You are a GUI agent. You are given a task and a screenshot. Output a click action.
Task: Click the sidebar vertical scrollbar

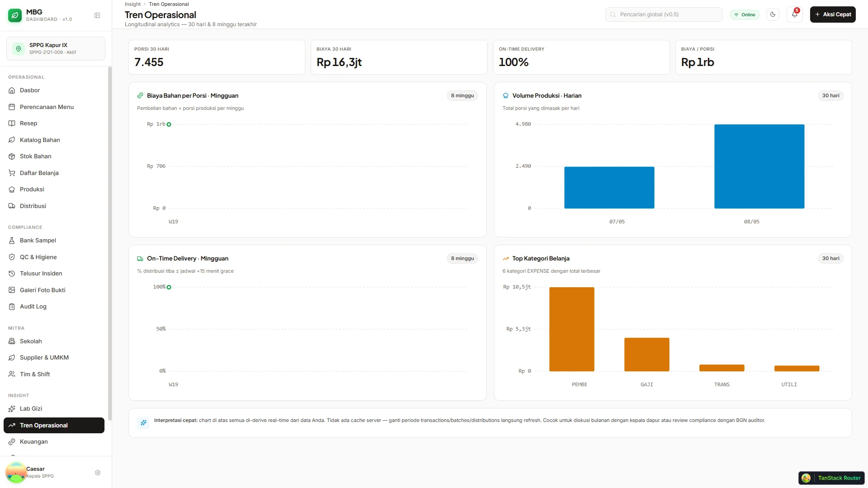click(109, 243)
